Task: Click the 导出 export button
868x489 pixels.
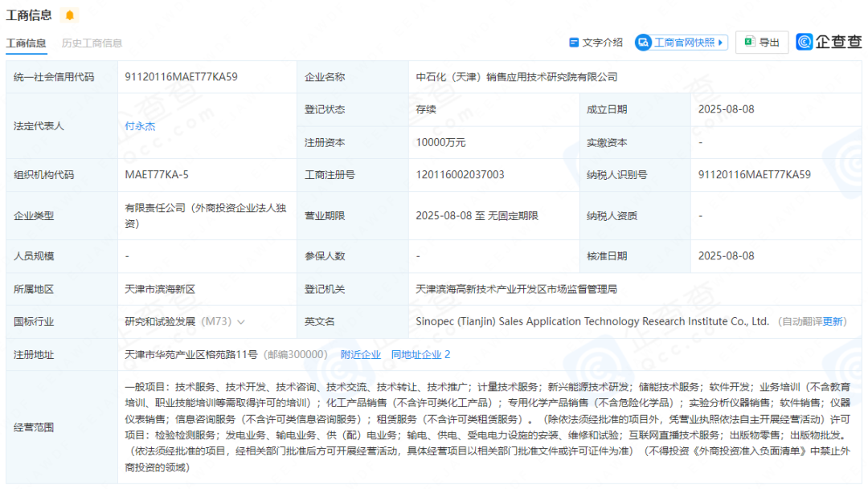Action: [762, 43]
